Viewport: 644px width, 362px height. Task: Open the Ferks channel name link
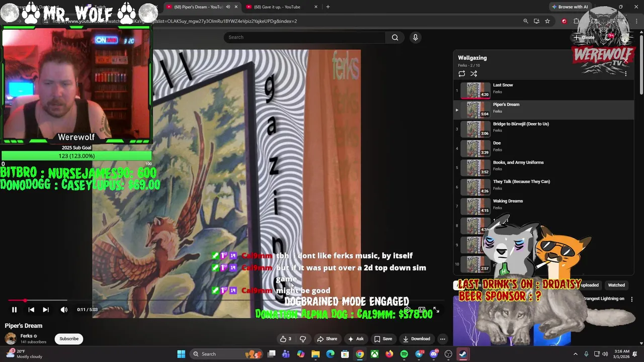tap(26, 336)
